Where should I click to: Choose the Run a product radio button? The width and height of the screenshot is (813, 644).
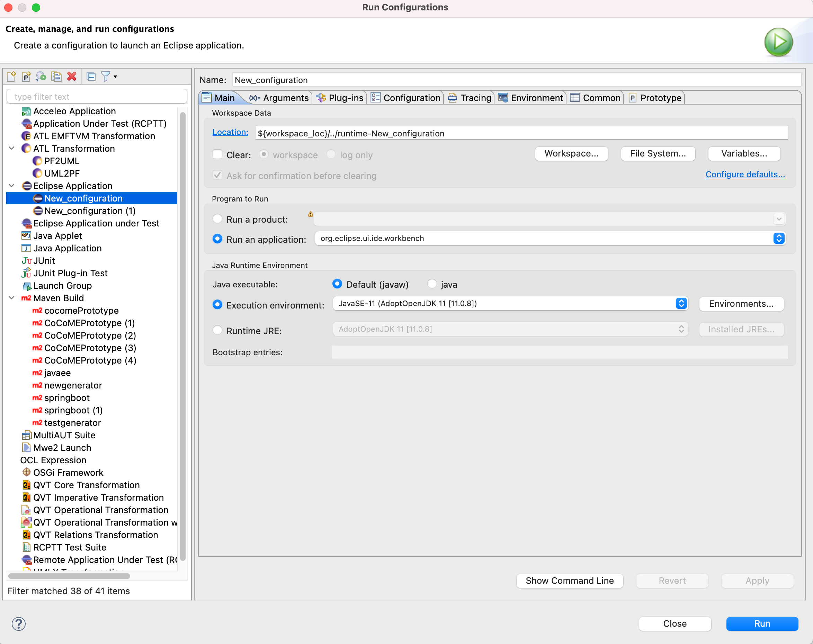217,219
